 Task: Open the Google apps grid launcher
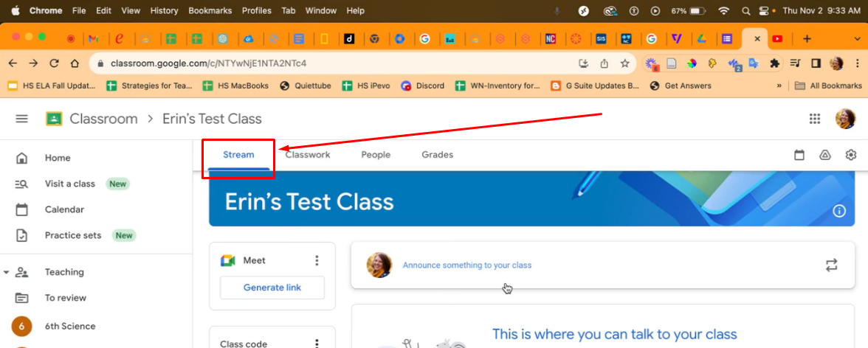click(x=814, y=119)
